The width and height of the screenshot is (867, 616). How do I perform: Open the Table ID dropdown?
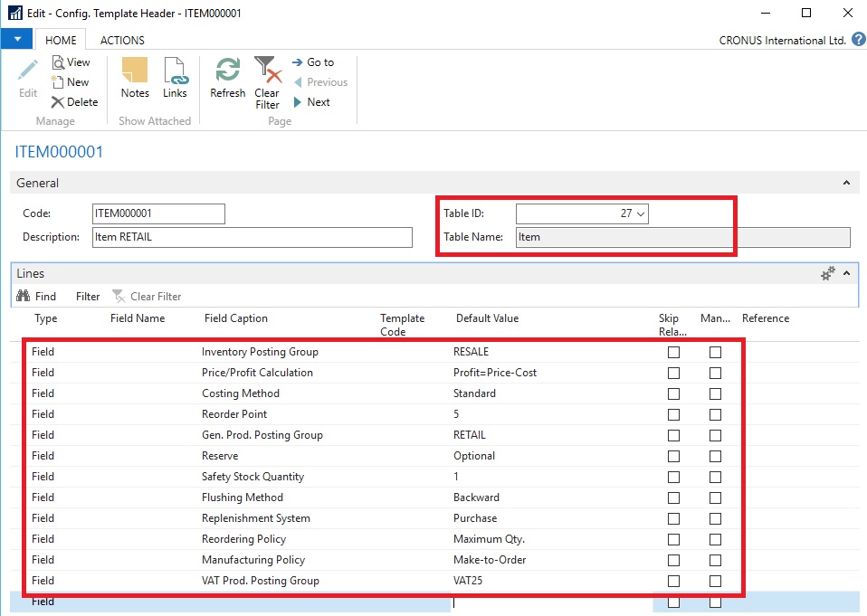641,213
